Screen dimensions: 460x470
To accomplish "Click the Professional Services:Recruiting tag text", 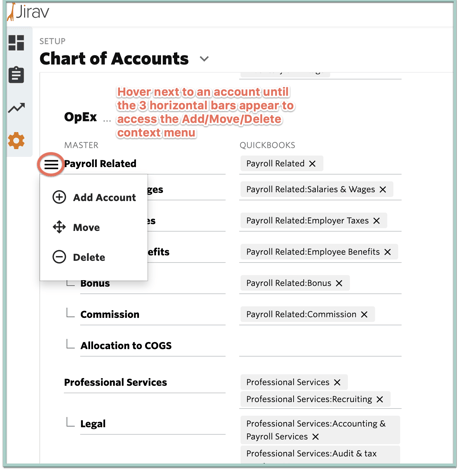I will [x=309, y=399].
